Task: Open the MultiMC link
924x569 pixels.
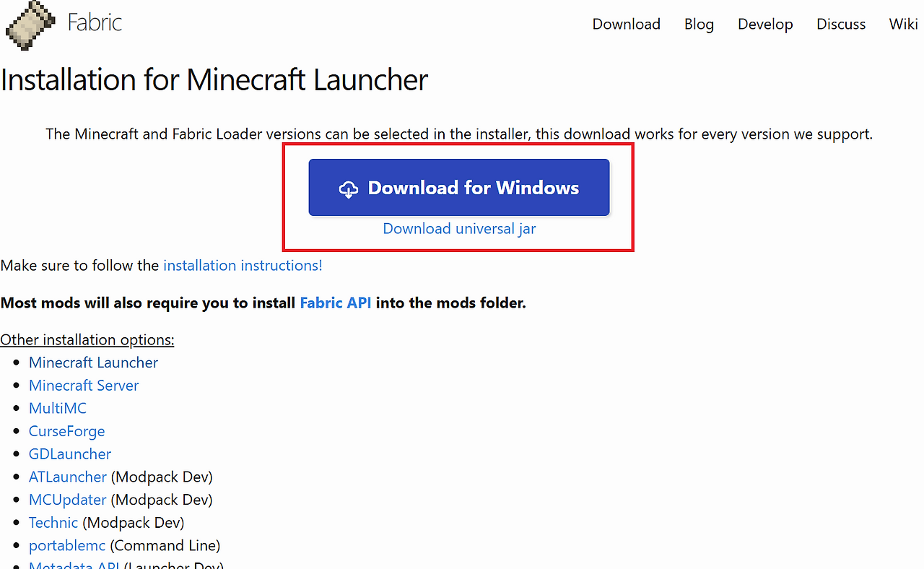Action: (58, 409)
